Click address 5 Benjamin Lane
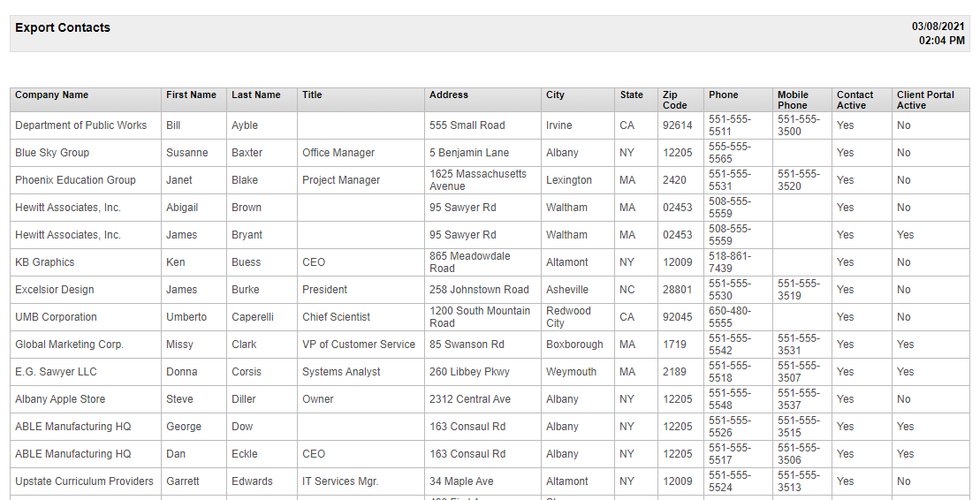 point(469,153)
